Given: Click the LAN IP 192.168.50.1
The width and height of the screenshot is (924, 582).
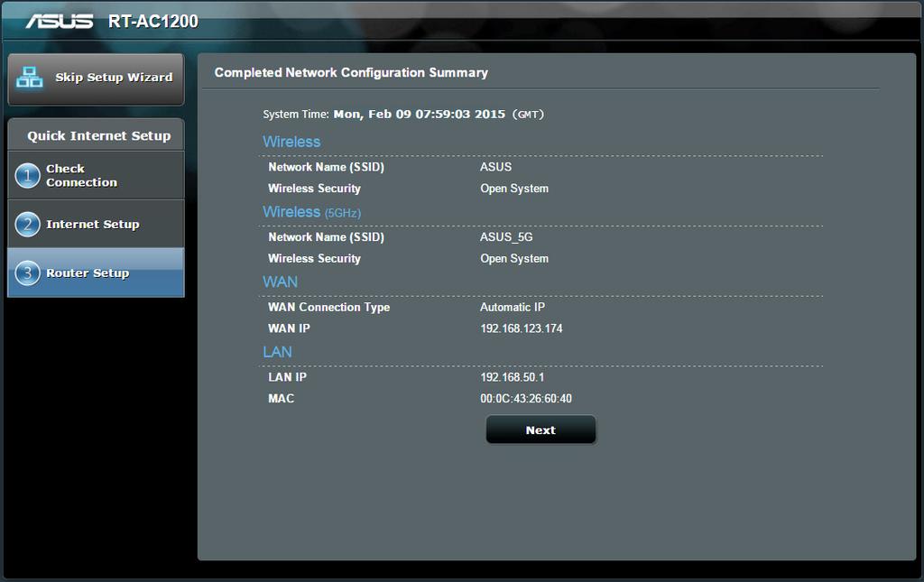Looking at the screenshot, I should click(x=513, y=377).
